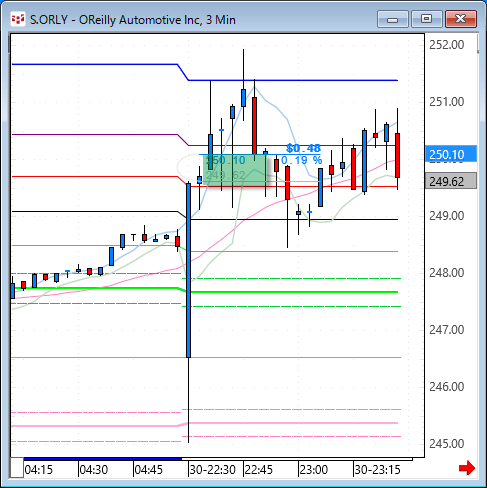Click the window title S.ORLY - OReilly Automotive Inc

coord(133,20)
